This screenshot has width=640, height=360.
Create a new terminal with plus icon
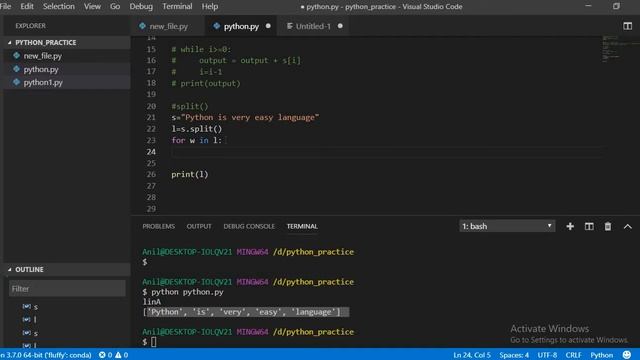tap(570, 227)
